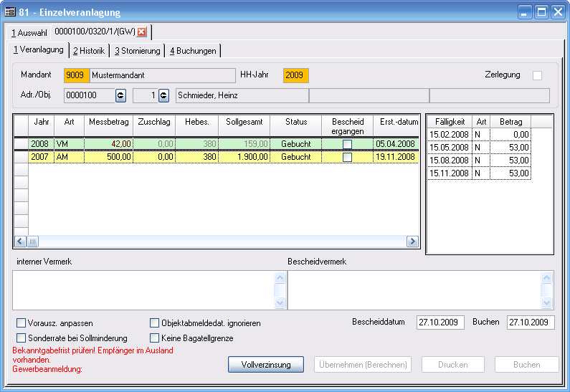Click scroll down arrow in Bescheidvermerk box
Screen dimensions: 570x392
click(x=548, y=303)
